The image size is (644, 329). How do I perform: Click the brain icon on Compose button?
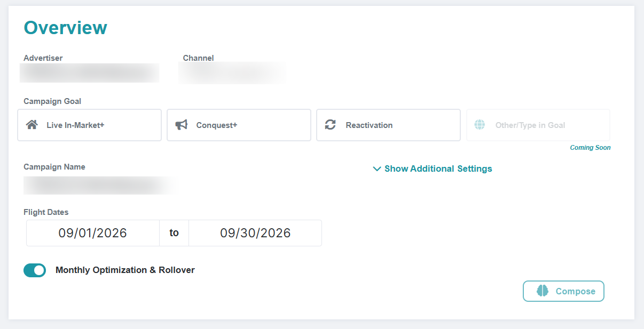(543, 291)
